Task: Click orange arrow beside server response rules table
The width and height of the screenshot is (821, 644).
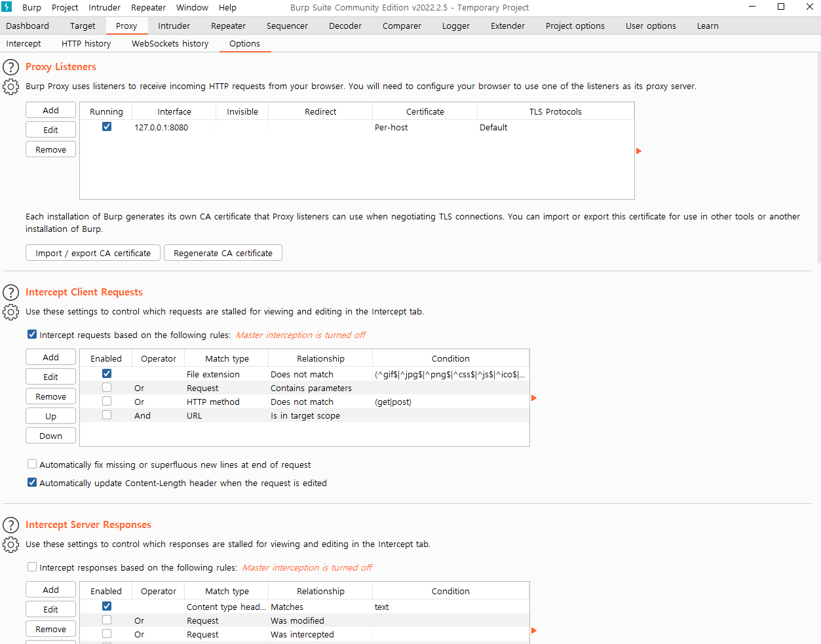Action: point(534,630)
